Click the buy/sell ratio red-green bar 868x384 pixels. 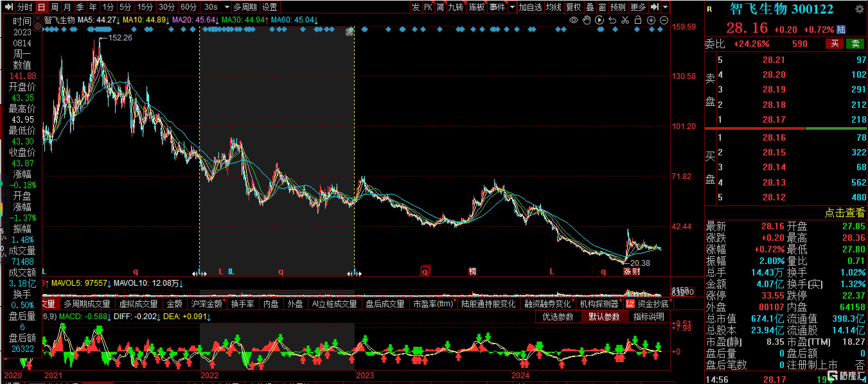785,128
